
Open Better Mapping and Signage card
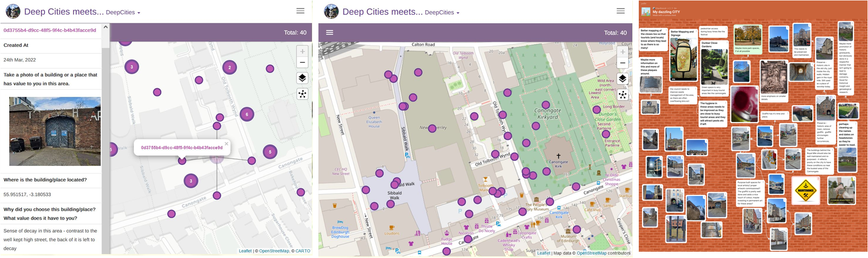point(683,55)
